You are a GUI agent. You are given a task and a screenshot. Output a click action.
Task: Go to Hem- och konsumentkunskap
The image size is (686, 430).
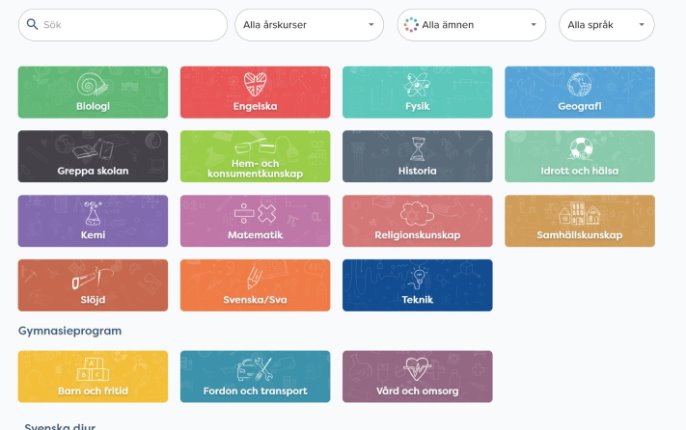tap(255, 156)
